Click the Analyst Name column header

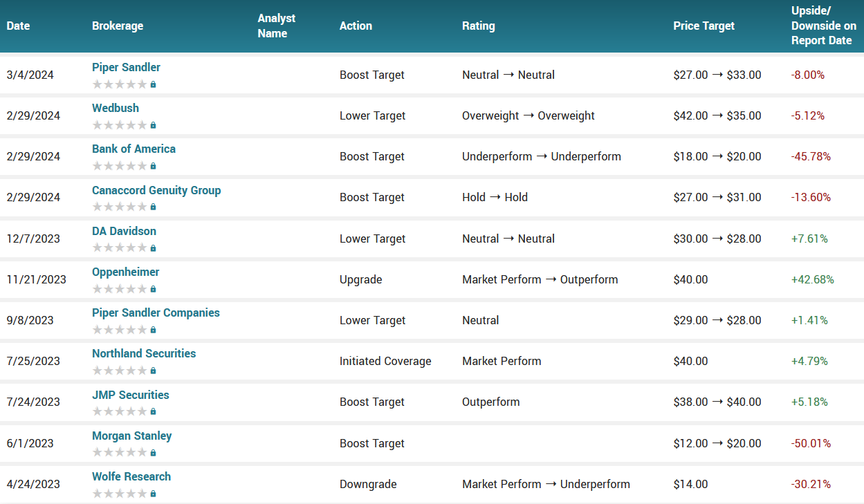click(277, 26)
